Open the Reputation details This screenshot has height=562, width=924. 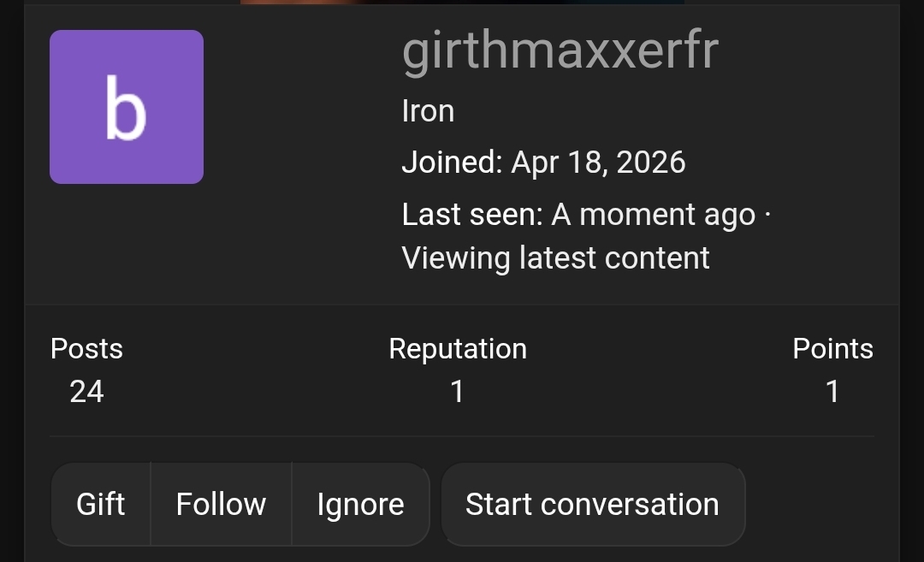pyautogui.click(x=458, y=391)
